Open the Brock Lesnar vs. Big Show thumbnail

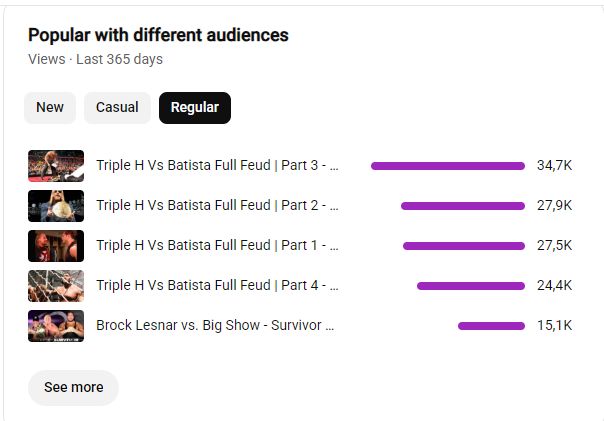(56, 326)
